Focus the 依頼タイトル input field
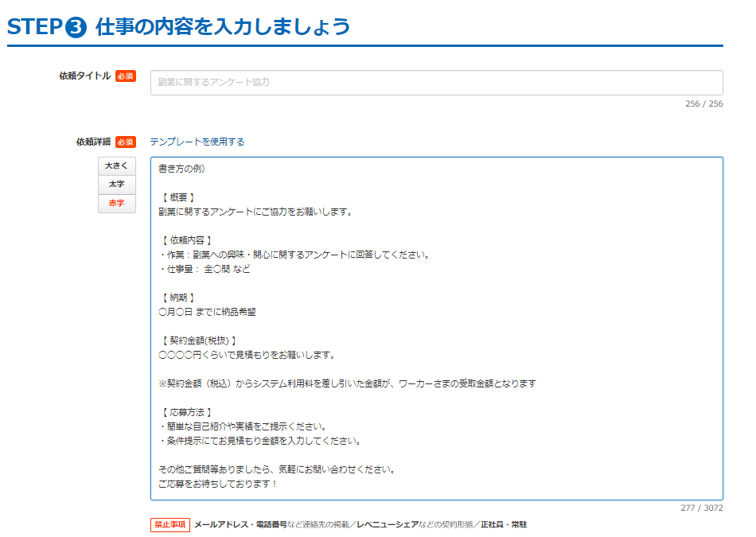 pyautogui.click(x=436, y=83)
